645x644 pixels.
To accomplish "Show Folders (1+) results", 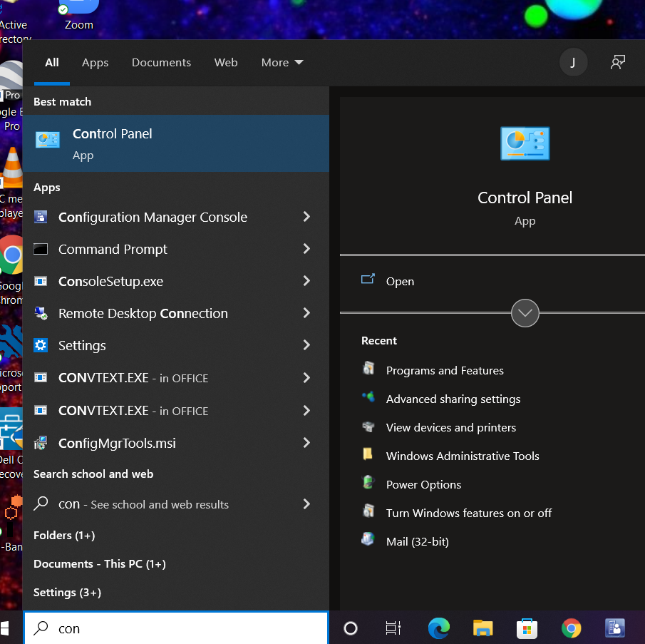I will coord(64,536).
